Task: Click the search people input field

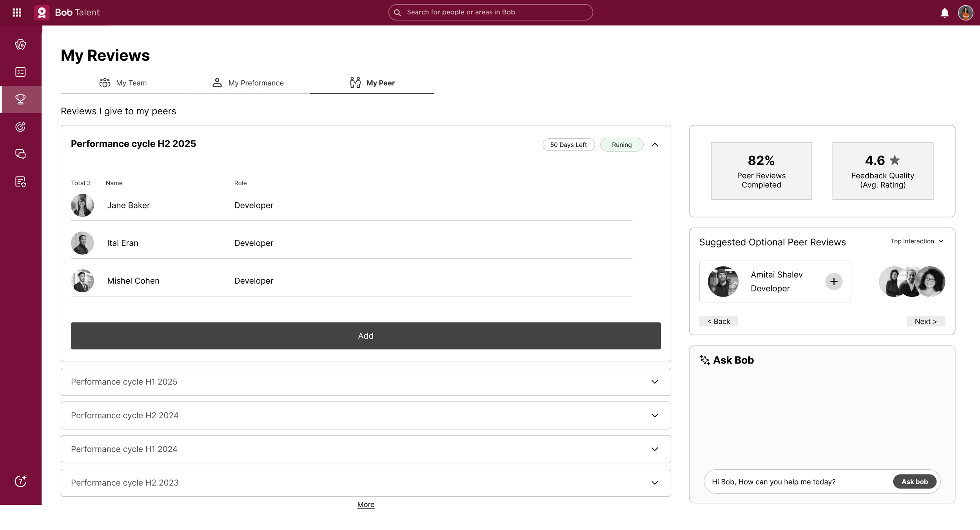Action: coord(490,12)
